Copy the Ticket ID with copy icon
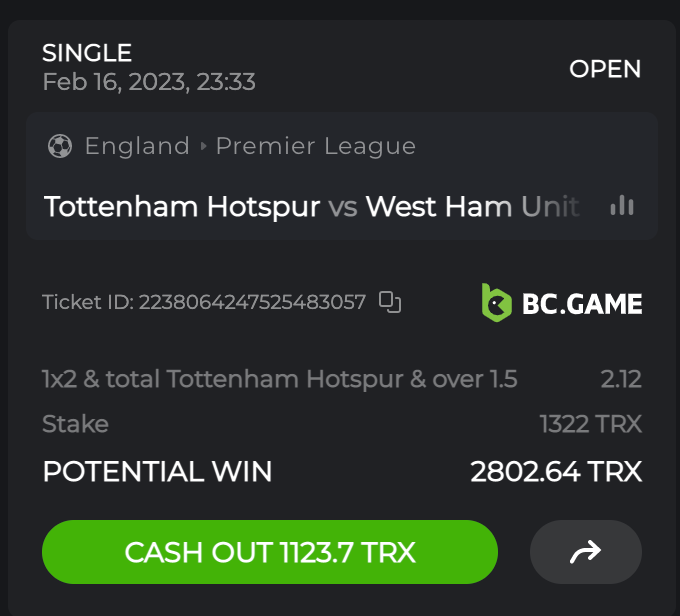Viewport: 680px width, 616px height. [x=390, y=302]
